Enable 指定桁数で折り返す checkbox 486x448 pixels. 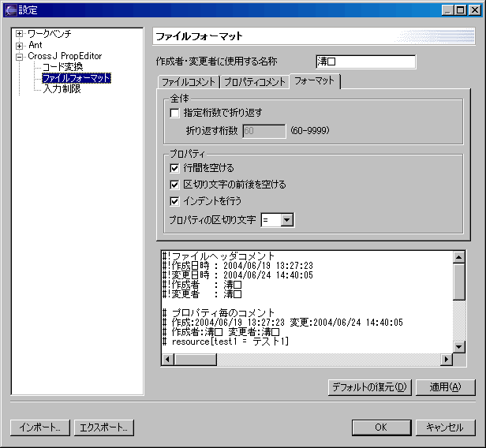(174, 113)
